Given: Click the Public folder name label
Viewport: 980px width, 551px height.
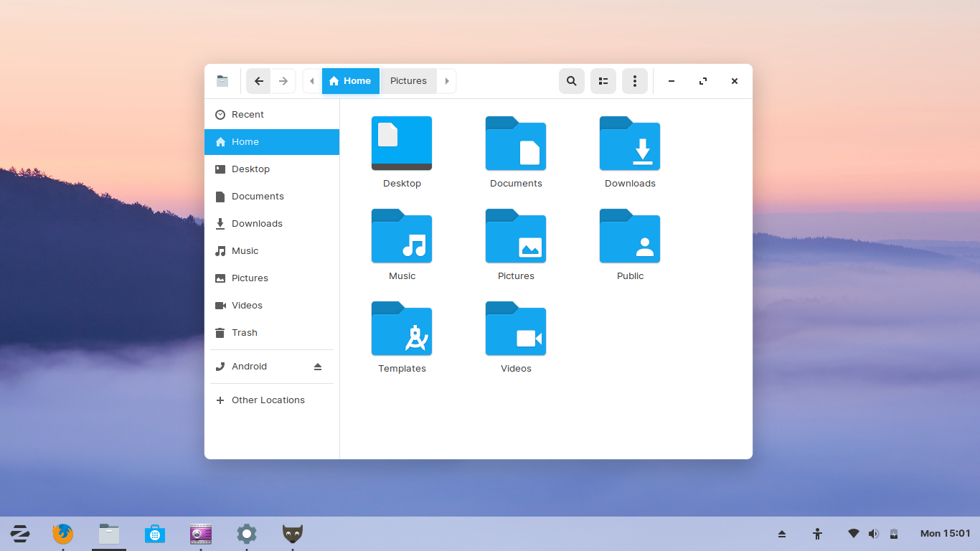Looking at the screenshot, I should 631,276.
